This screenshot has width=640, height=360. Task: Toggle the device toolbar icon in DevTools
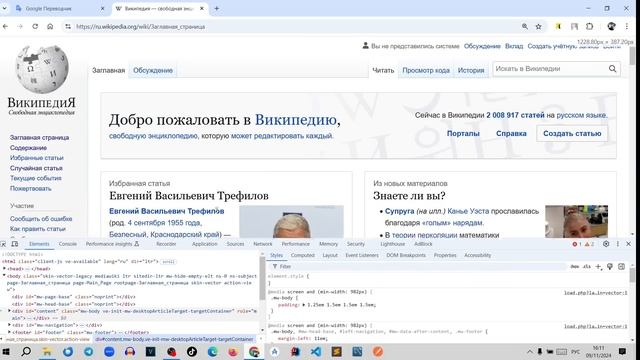[x=15, y=244]
